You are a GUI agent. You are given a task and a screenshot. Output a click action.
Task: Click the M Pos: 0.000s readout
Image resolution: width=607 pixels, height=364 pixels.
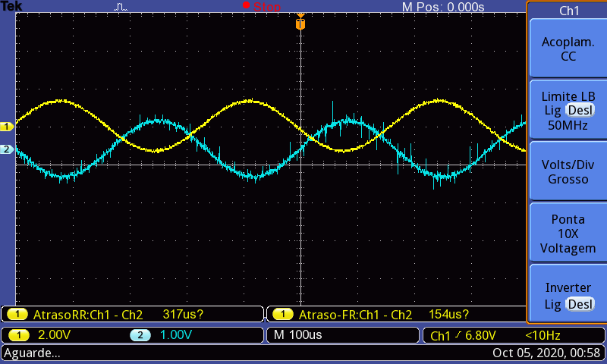click(x=443, y=7)
